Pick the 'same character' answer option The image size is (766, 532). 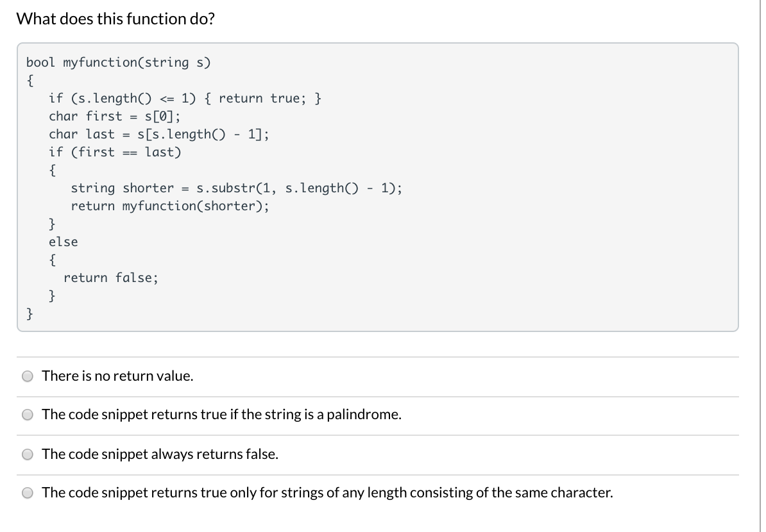point(28,492)
